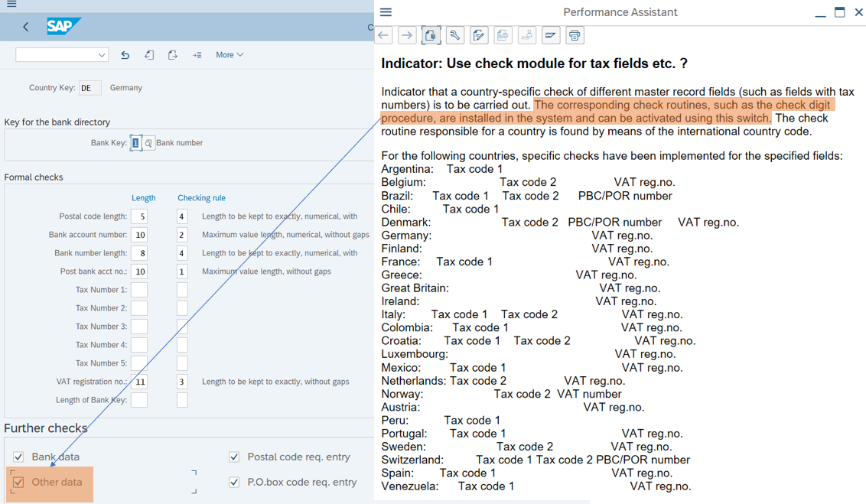
Task: Click the edit documentation icon
Action: pos(479,35)
